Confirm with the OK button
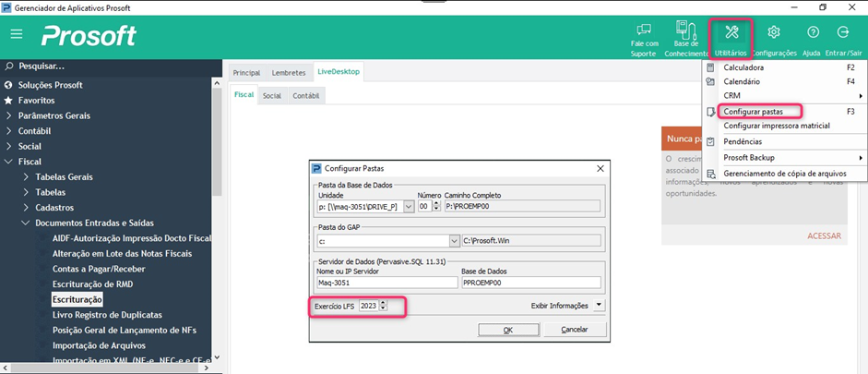 tap(508, 329)
